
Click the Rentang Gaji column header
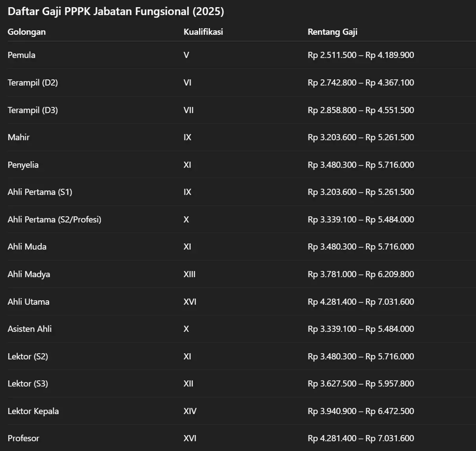(x=332, y=32)
